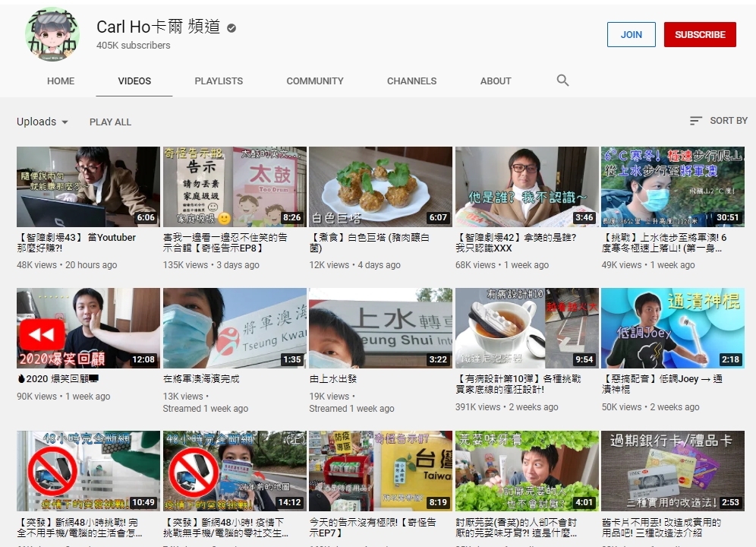Open the ABOUT tab

coord(496,81)
